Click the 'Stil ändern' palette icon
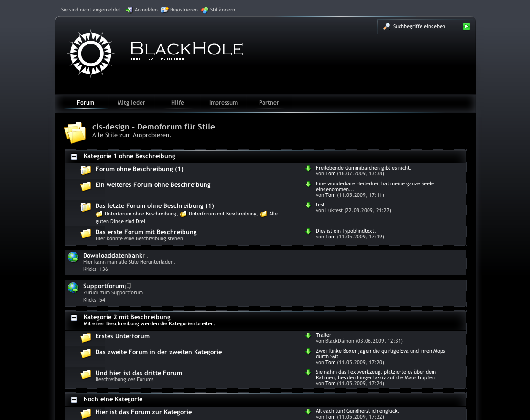 205,10
